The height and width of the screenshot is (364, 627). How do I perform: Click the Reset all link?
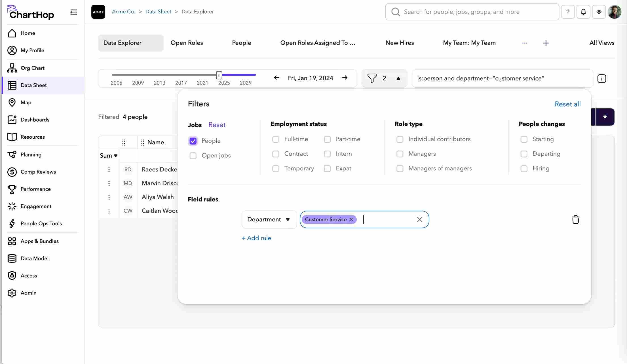click(567, 104)
